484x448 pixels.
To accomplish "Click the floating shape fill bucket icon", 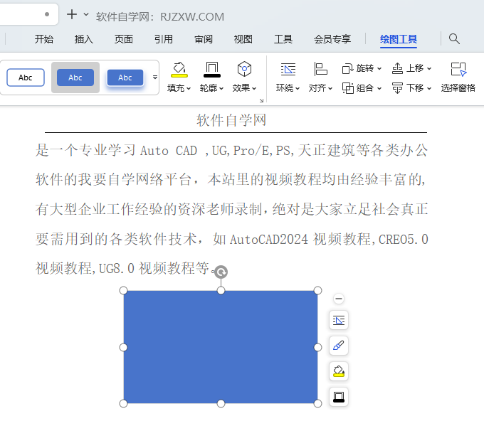I will 339,371.
